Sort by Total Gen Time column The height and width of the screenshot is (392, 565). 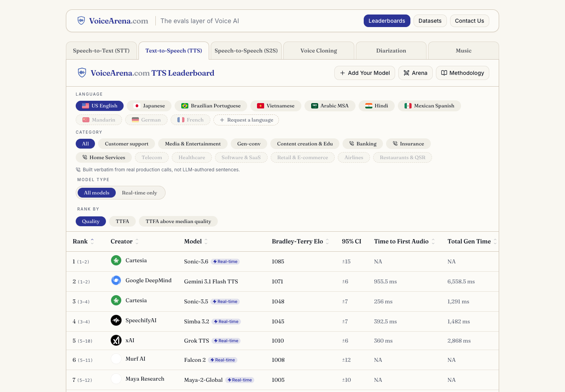point(472,241)
